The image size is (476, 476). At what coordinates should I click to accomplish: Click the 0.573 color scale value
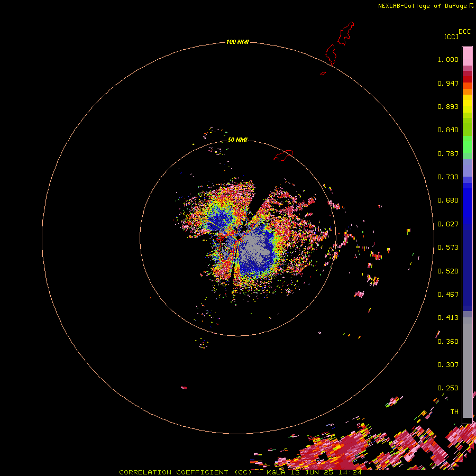pos(448,248)
